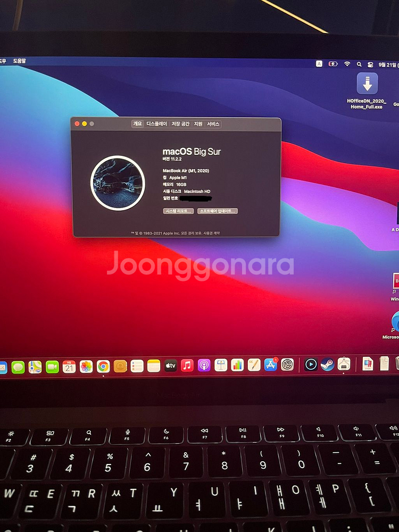399x532 pixels.
Task: Open FaceTime in the Dock
Action: click(52, 367)
